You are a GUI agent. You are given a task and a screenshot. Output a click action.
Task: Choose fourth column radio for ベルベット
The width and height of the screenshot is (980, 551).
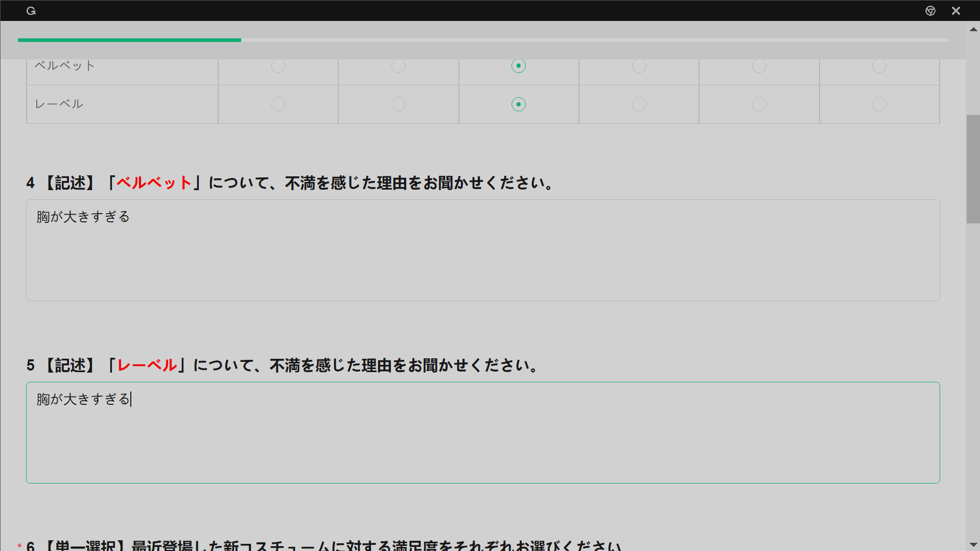(x=639, y=66)
